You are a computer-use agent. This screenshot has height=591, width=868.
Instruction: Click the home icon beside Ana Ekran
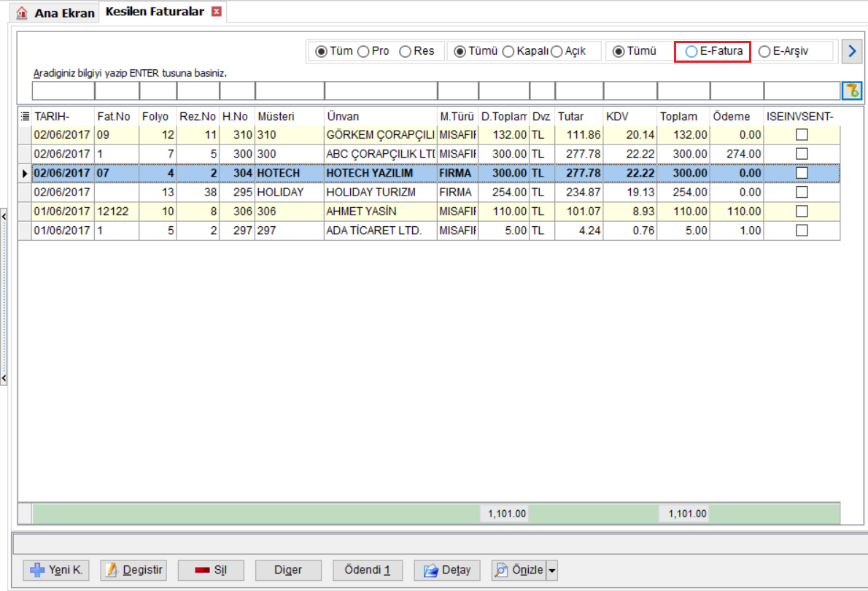click(22, 12)
